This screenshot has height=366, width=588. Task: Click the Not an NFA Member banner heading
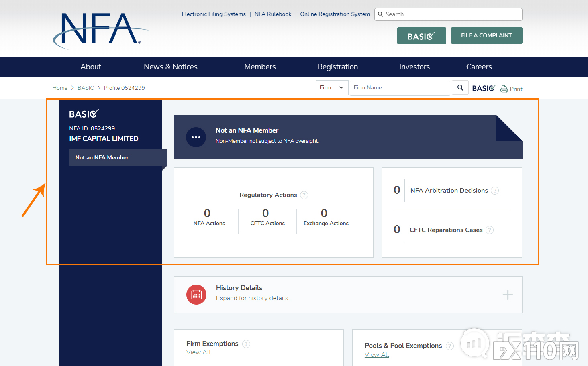coord(247,130)
